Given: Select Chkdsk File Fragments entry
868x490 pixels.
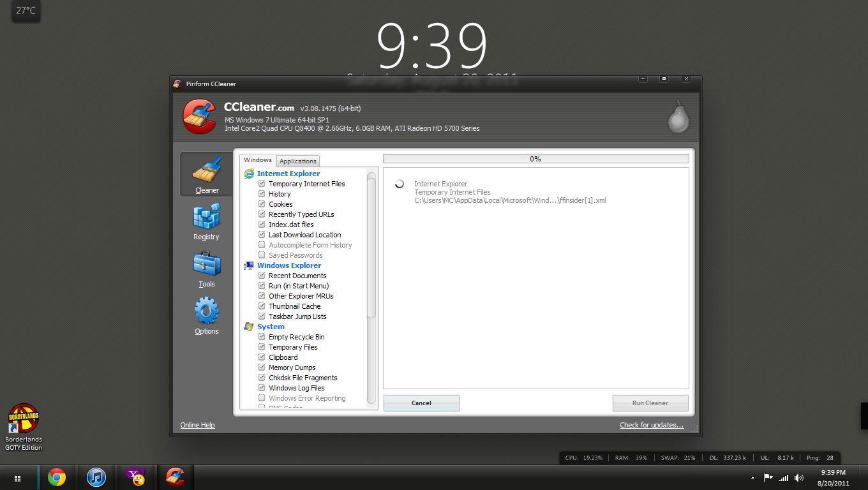Looking at the screenshot, I should 303,378.
